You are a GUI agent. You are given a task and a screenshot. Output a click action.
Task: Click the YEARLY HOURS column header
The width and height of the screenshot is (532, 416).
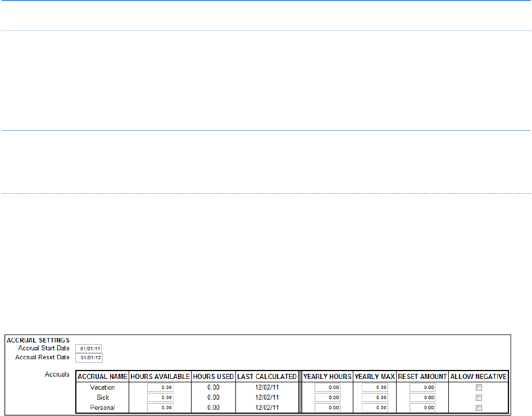point(328,377)
